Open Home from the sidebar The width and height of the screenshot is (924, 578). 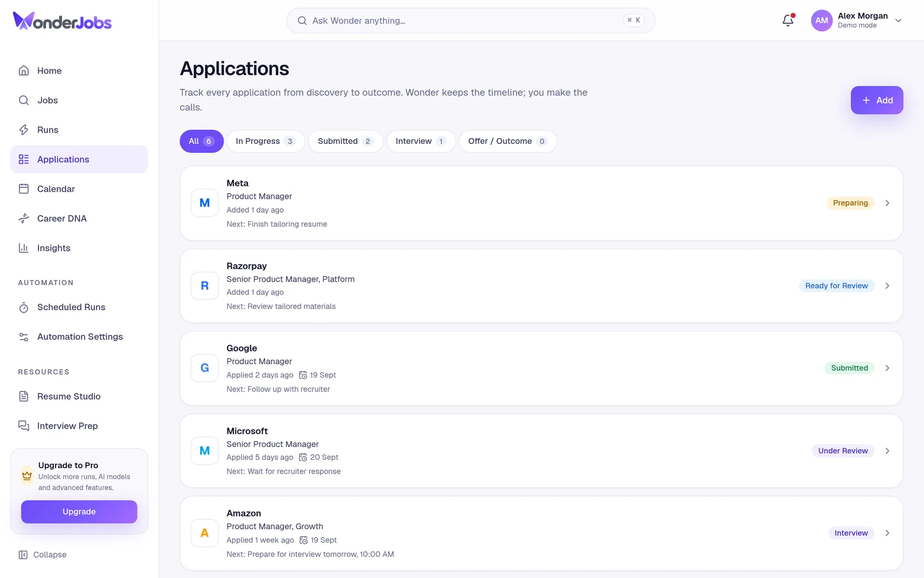(79, 71)
